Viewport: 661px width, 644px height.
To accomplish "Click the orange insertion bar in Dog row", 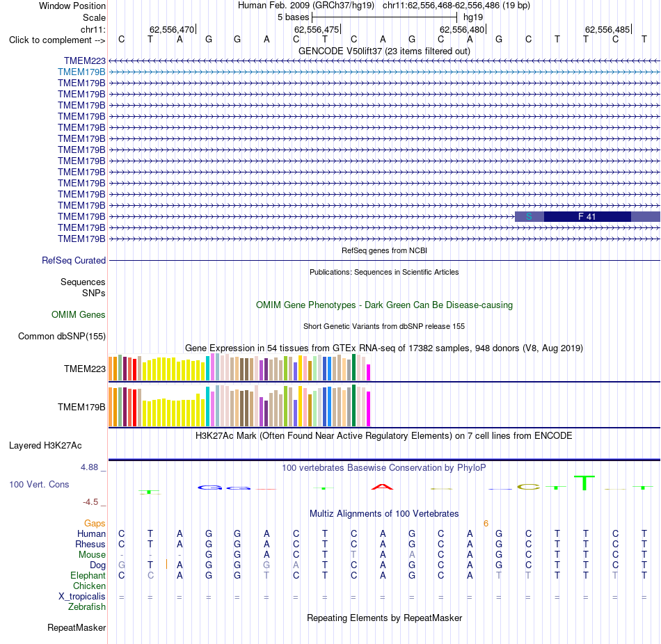I will [167, 564].
